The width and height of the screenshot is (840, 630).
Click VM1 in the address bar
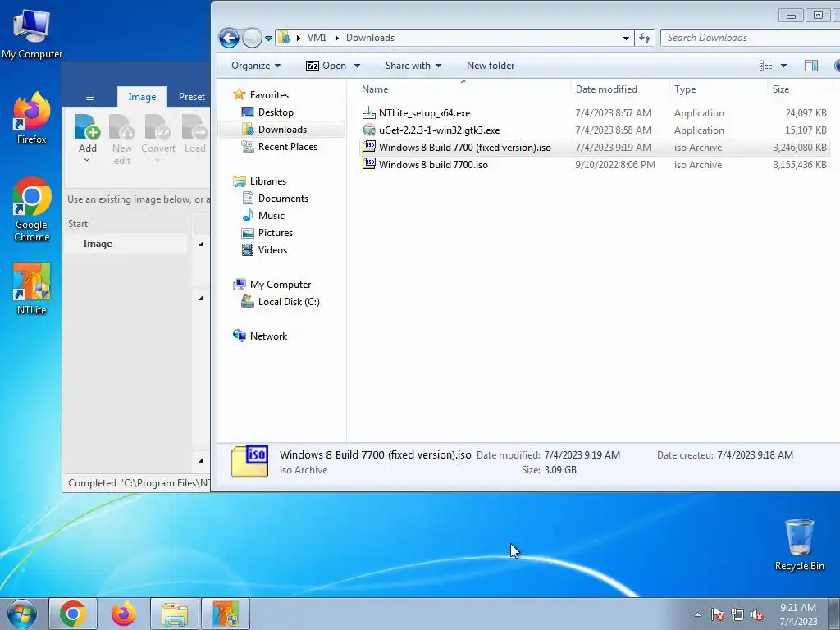(x=317, y=38)
